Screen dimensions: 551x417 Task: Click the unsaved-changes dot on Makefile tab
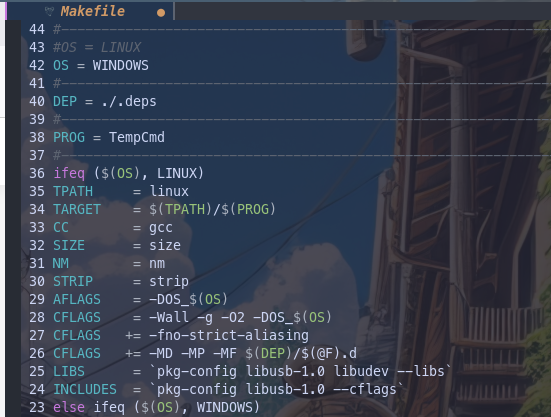coord(161,13)
